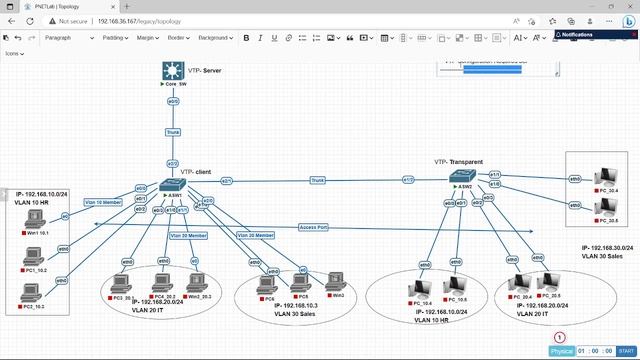Select the PC_20.4 node

(520, 284)
